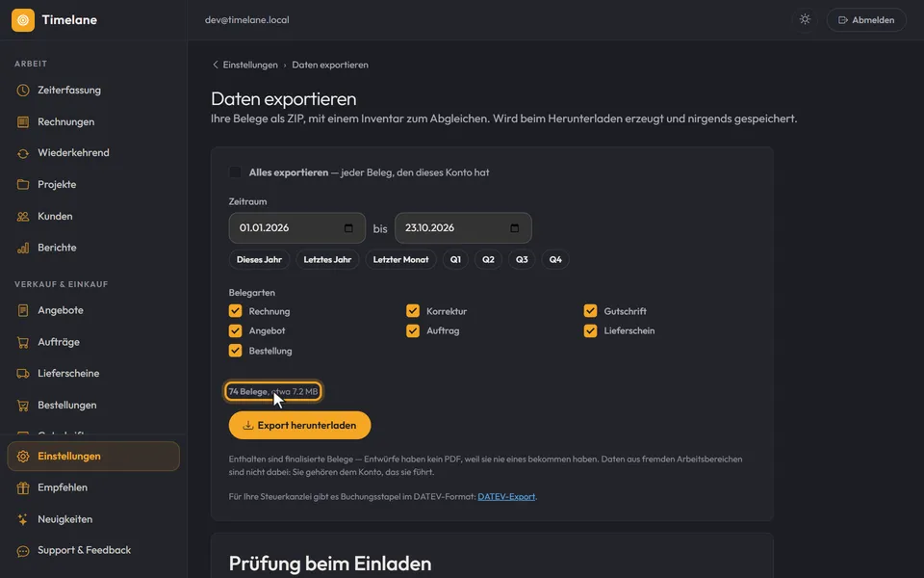Screen dimensions: 924x578
Task: Select the Dieses Jahr preset
Action: point(259,259)
